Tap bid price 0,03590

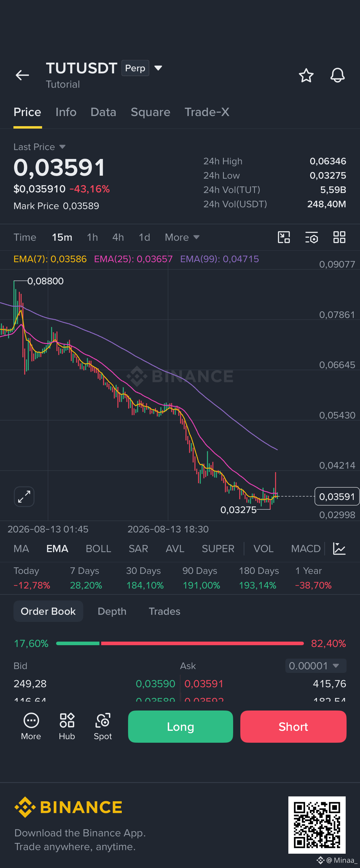click(x=156, y=684)
